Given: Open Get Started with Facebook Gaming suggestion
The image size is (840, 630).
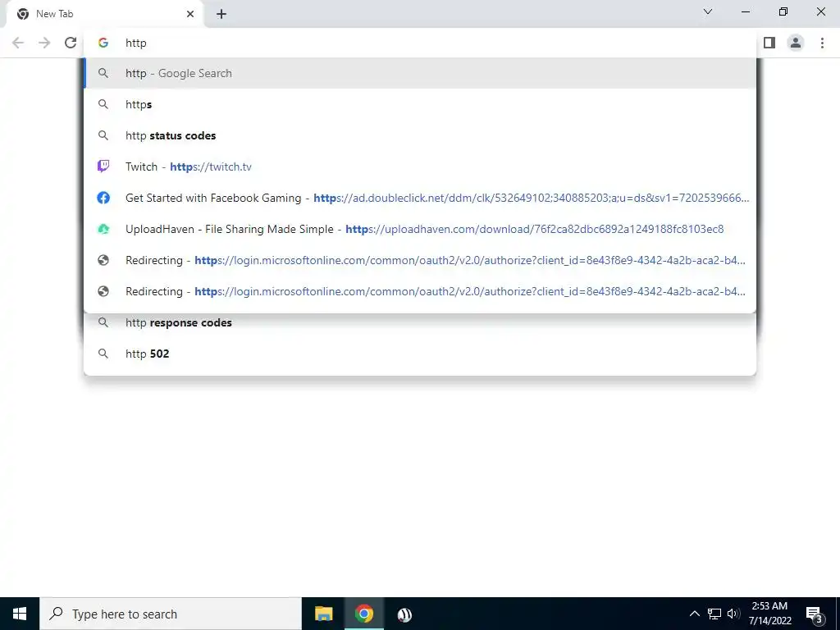Looking at the screenshot, I should pyautogui.click(x=420, y=198).
